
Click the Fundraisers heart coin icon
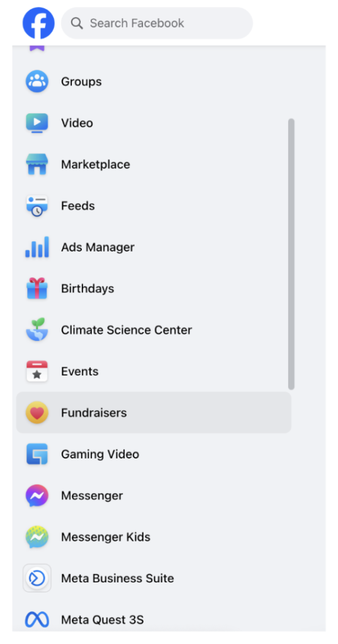click(x=37, y=413)
